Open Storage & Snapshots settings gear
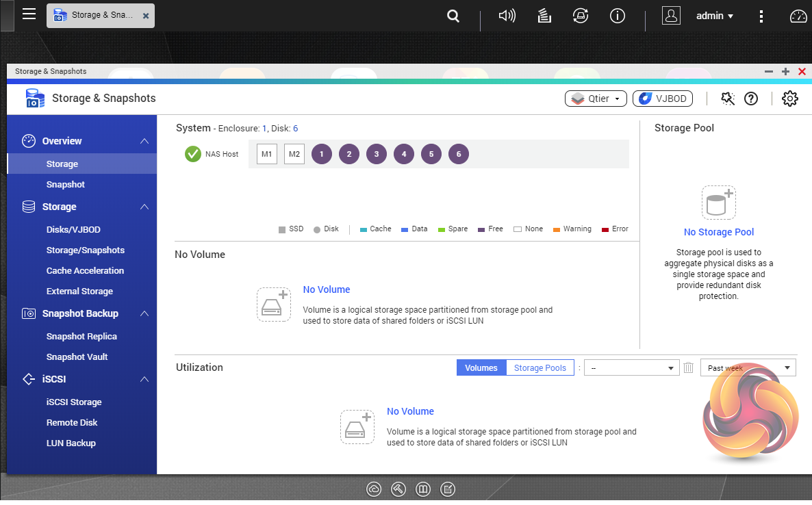The image size is (812, 505). 789,99
